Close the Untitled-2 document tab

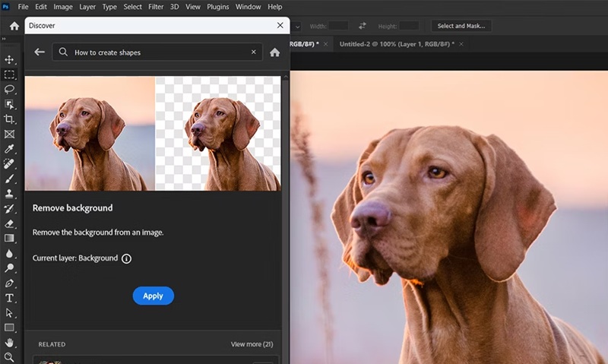[461, 44]
